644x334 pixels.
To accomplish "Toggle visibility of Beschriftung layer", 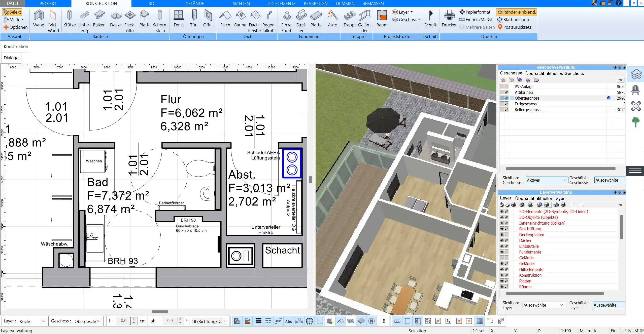I will (502, 229).
